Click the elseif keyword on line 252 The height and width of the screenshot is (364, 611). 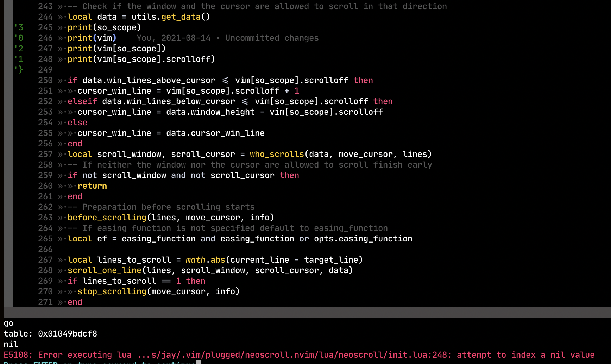pos(82,101)
